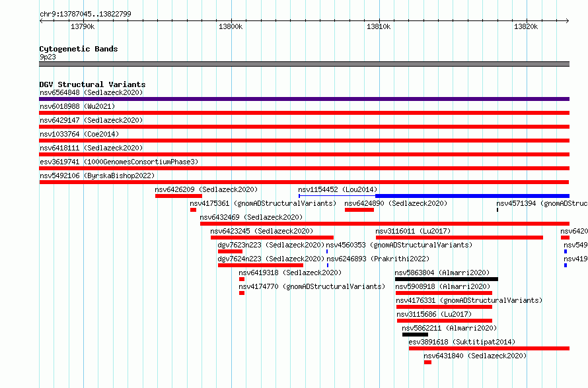Select nsv6431840 (Sedlazeck2020) label

(x=475, y=356)
